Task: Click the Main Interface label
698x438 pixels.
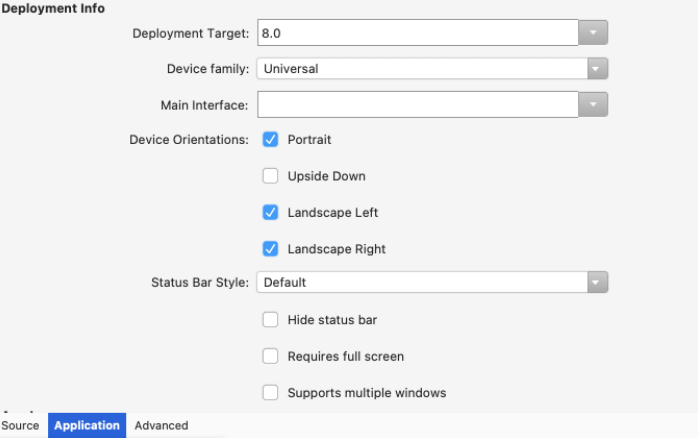Action: 204,105
